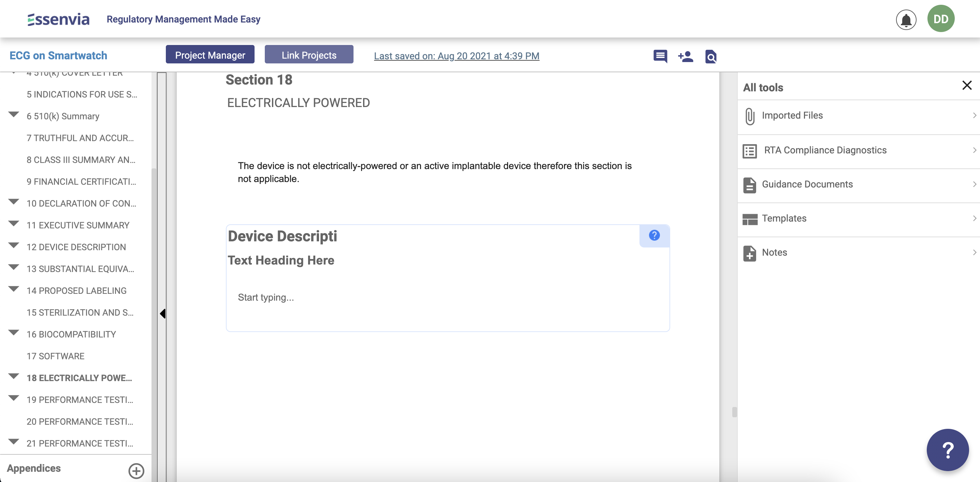Close the All tools panel

pos(967,85)
